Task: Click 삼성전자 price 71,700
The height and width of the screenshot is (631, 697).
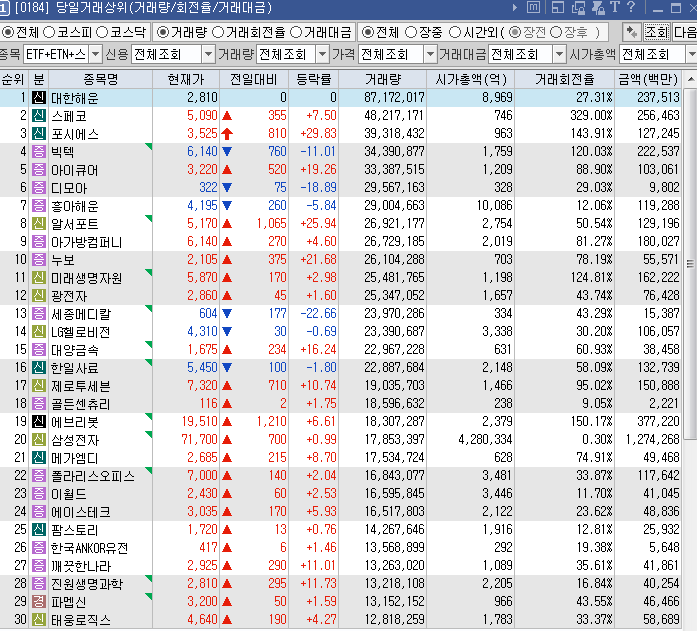Action: 200,440
